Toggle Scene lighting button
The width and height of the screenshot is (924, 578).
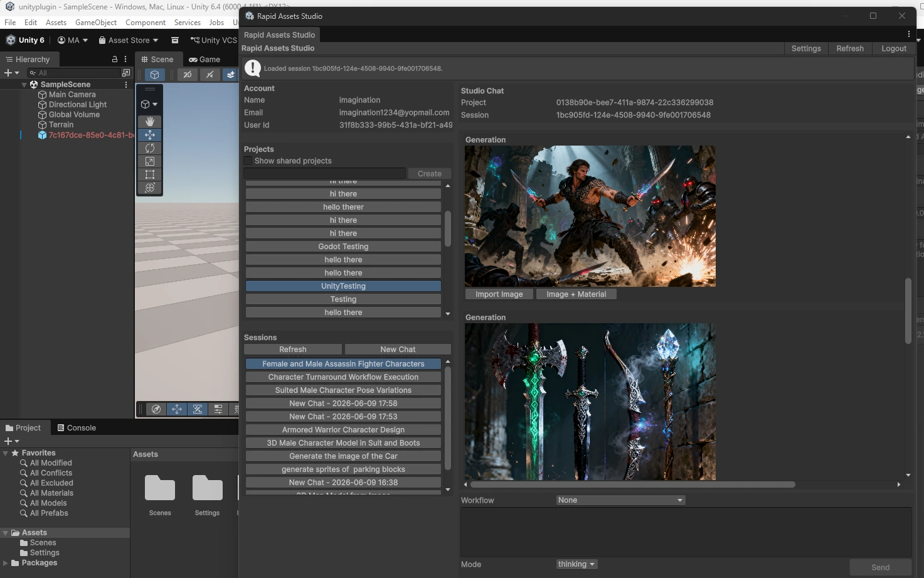210,75
